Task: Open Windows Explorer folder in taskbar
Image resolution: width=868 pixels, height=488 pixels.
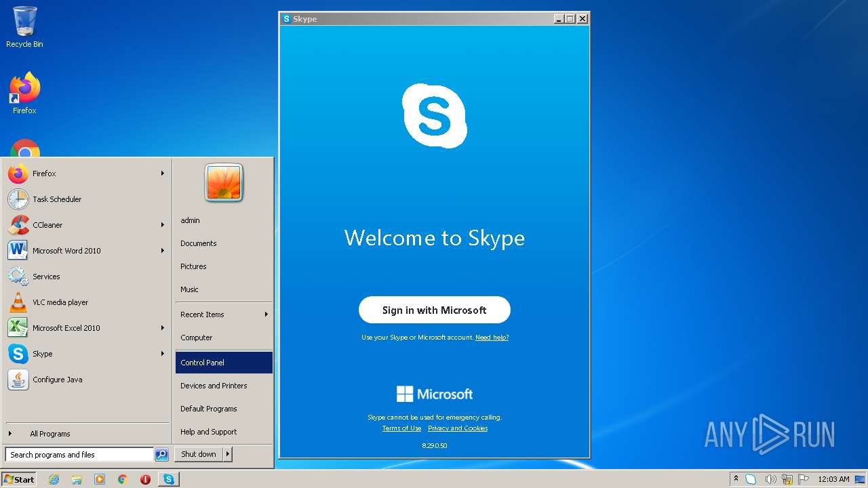Action: pyautogui.click(x=77, y=479)
